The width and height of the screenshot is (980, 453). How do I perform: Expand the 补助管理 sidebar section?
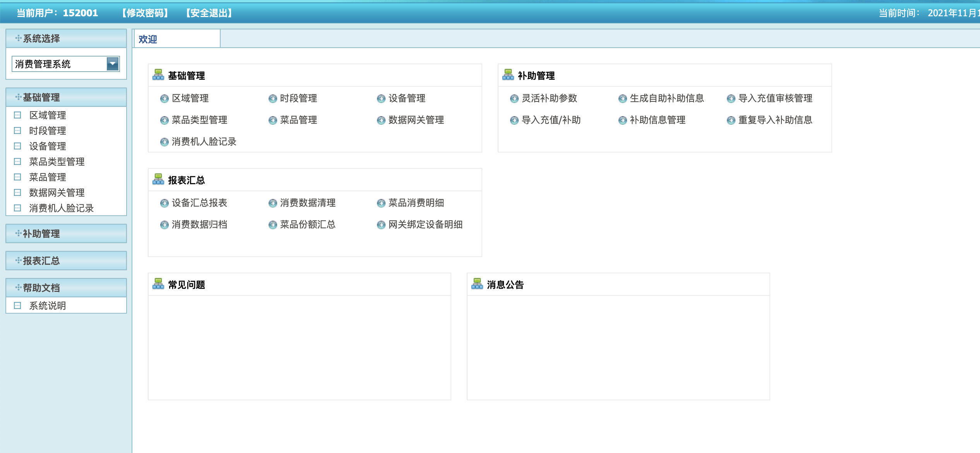[x=66, y=233]
